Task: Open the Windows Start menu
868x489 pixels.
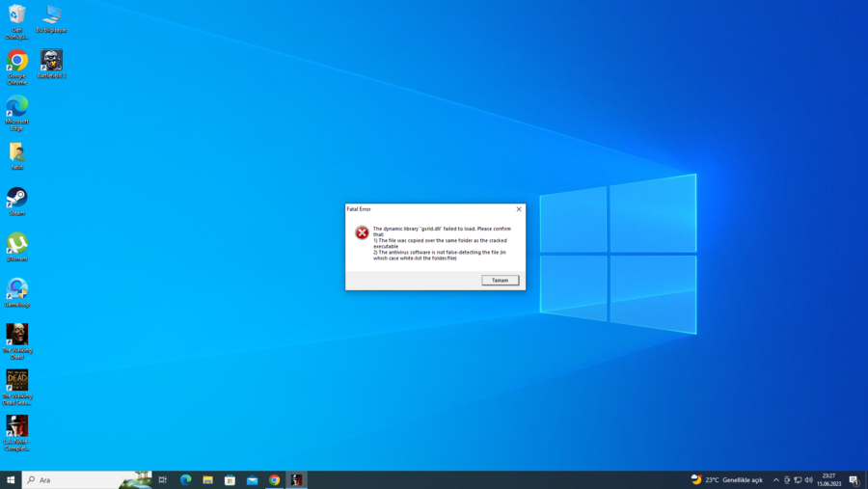Action: [11, 480]
